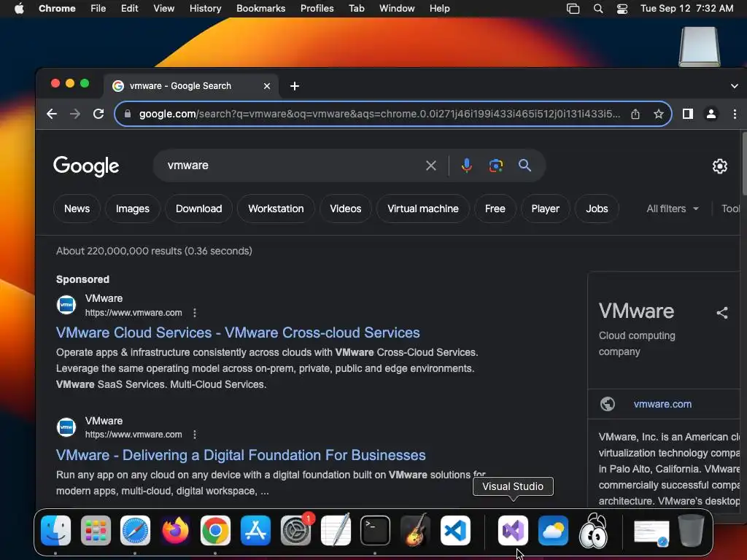Image resolution: width=747 pixels, height=560 pixels.
Task: Open Google quick settings gear
Action: 719,166
